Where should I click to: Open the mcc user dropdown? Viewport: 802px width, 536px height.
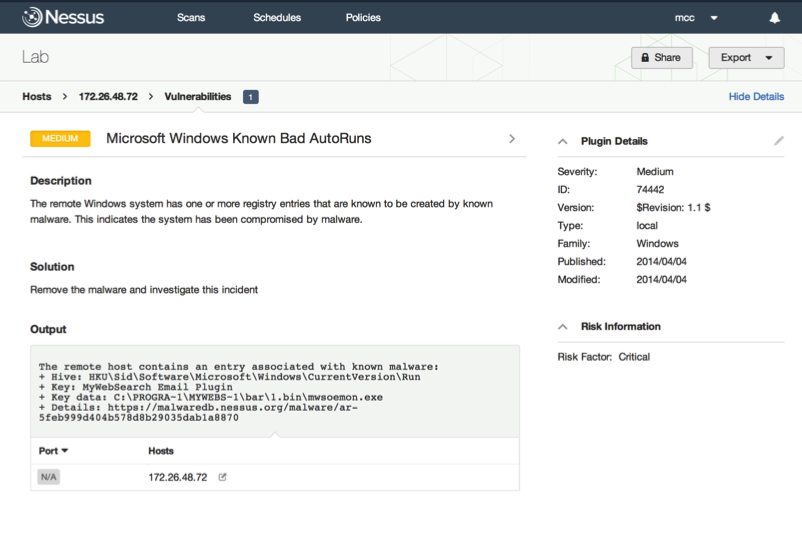click(696, 18)
